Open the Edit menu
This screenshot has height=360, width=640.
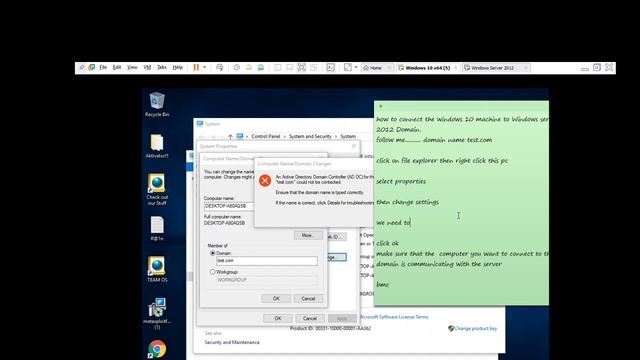pyautogui.click(x=117, y=67)
